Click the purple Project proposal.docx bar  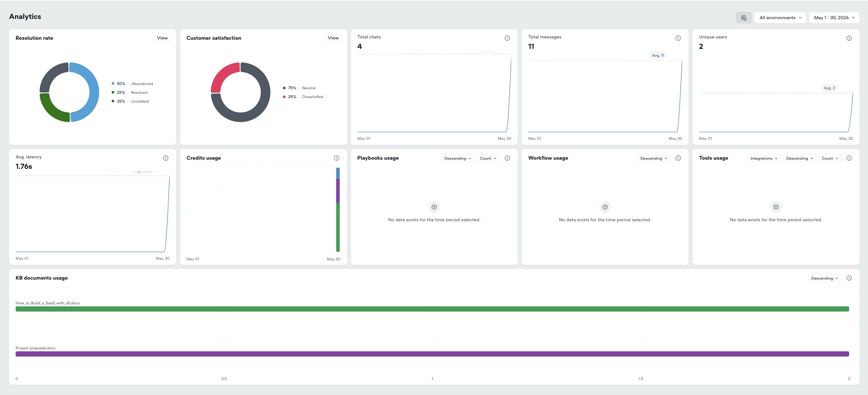[432, 354]
